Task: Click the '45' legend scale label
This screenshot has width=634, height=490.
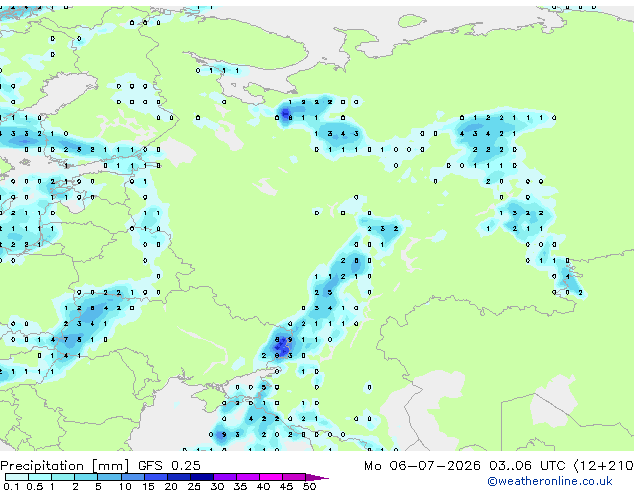Action: point(286,486)
